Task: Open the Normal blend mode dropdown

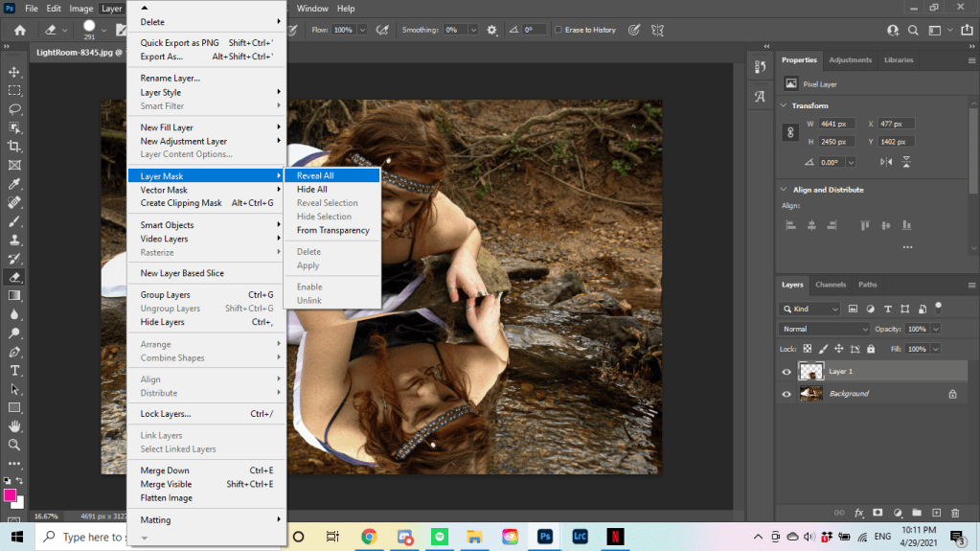Action: click(x=825, y=329)
